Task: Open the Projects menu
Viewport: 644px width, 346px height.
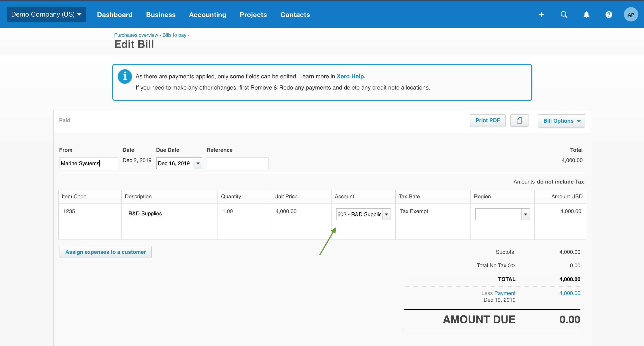Action: (253, 15)
